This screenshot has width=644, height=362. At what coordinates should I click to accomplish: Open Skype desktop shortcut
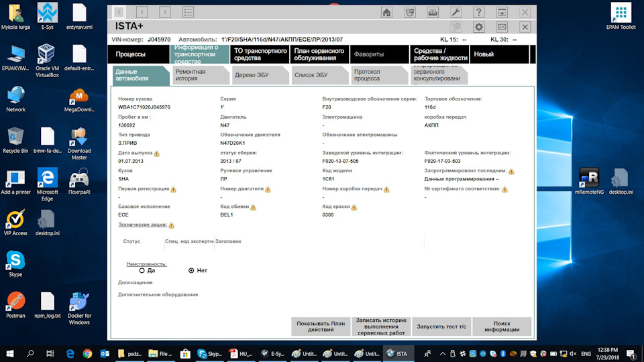pos(15,264)
